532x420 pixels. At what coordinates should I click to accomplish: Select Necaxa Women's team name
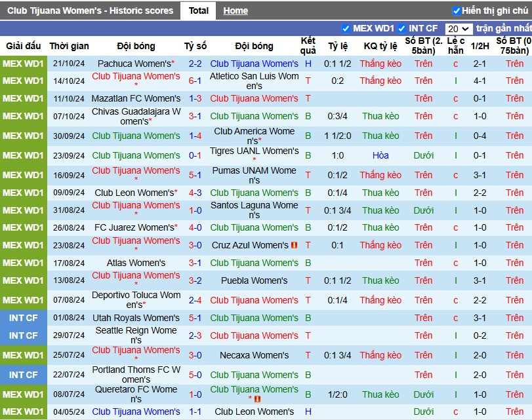pos(254,355)
